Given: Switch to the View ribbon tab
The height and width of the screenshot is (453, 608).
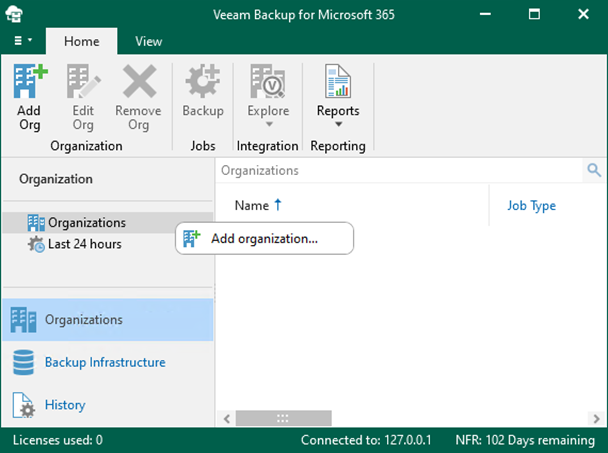Looking at the screenshot, I should coord(149,41).
